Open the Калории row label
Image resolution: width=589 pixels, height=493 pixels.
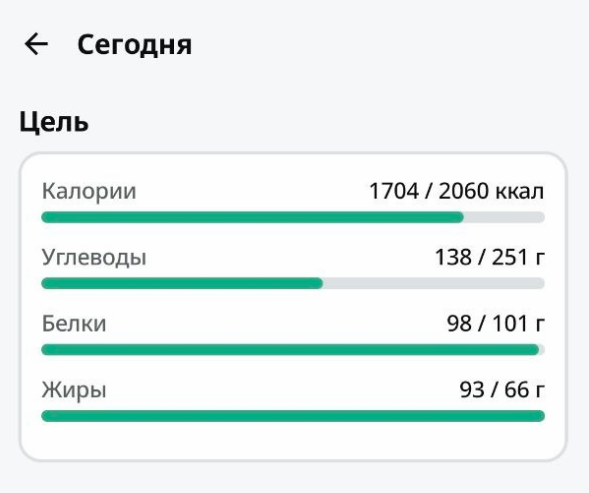(89, 191)
